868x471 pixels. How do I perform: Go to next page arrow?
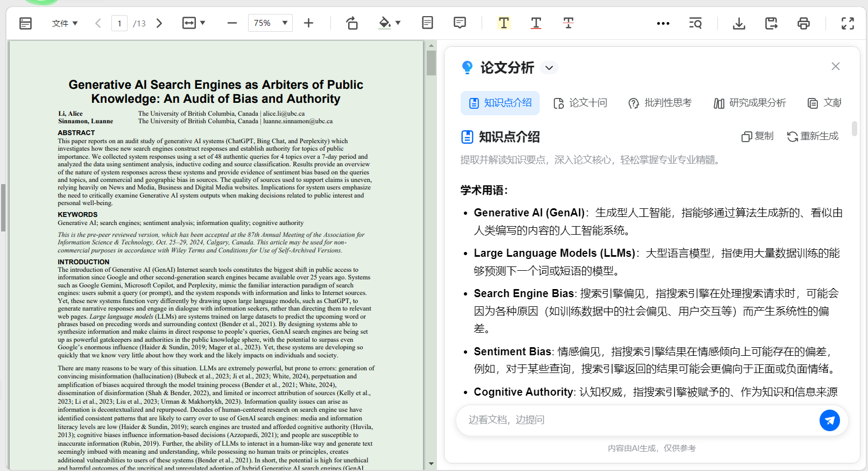tap(159, 23)
